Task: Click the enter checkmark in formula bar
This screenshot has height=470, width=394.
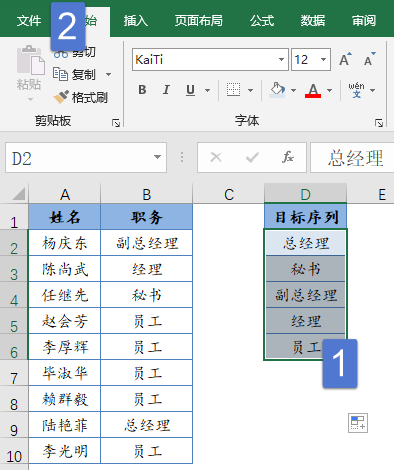Action: click(252, 157)
